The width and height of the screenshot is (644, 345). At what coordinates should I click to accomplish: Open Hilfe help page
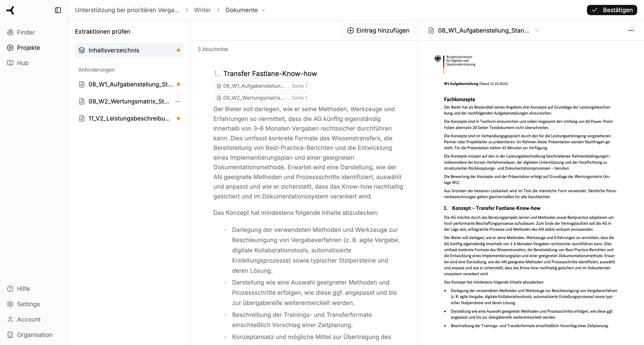23,289
